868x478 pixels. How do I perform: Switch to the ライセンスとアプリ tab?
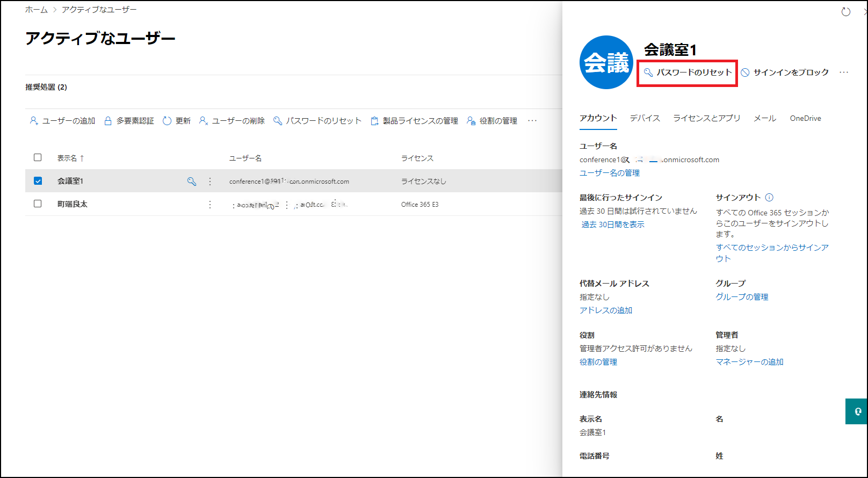pyautogui.click(x=706, y=118)
